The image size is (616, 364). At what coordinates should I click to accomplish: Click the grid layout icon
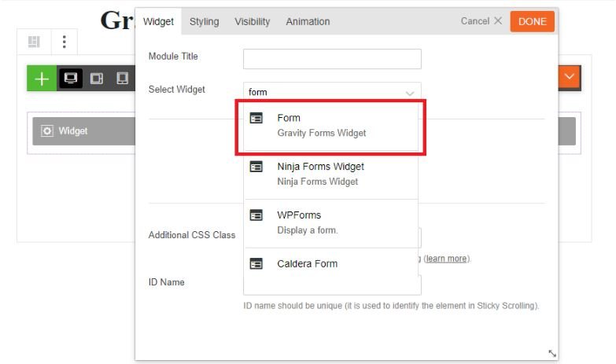pos(34,42)
